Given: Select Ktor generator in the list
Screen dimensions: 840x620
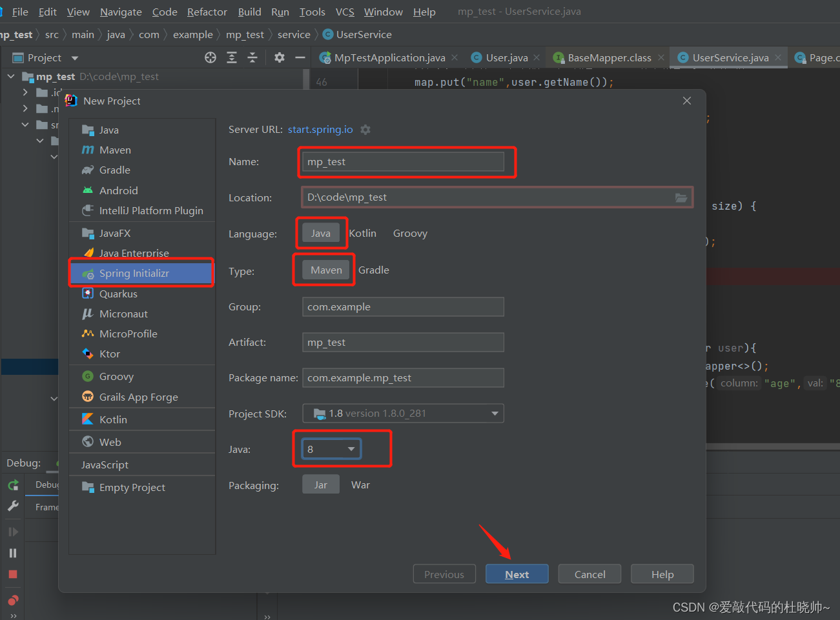Looking at the screenshot, I should click(x=142, y=354).
